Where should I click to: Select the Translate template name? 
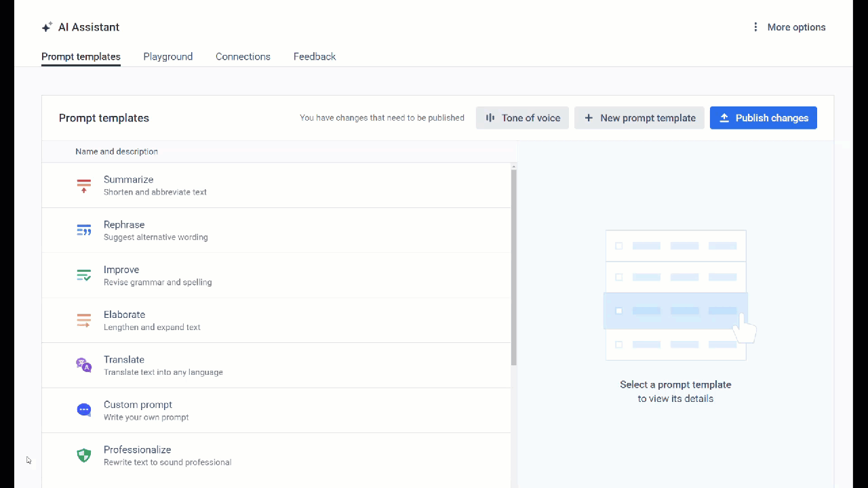(x=124, y=359)
